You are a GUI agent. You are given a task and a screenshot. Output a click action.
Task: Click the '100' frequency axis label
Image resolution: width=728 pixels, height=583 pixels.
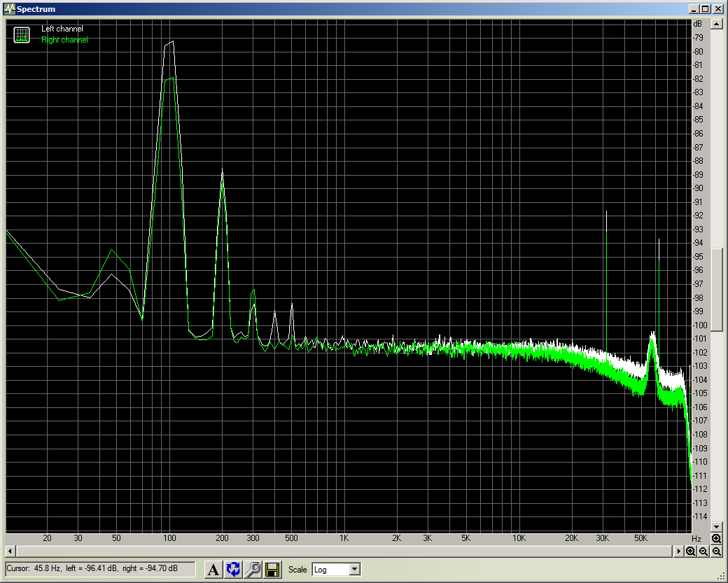tap(169, 538)
